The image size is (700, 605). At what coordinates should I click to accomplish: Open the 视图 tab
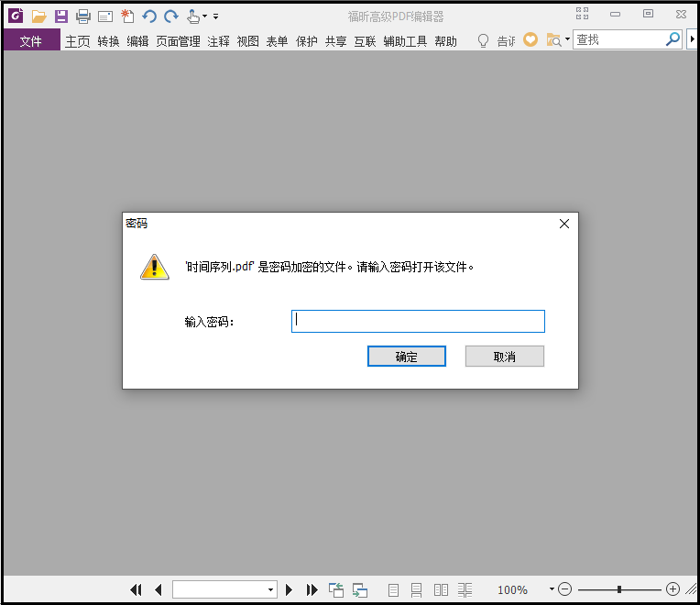click(x=247, y=41)
